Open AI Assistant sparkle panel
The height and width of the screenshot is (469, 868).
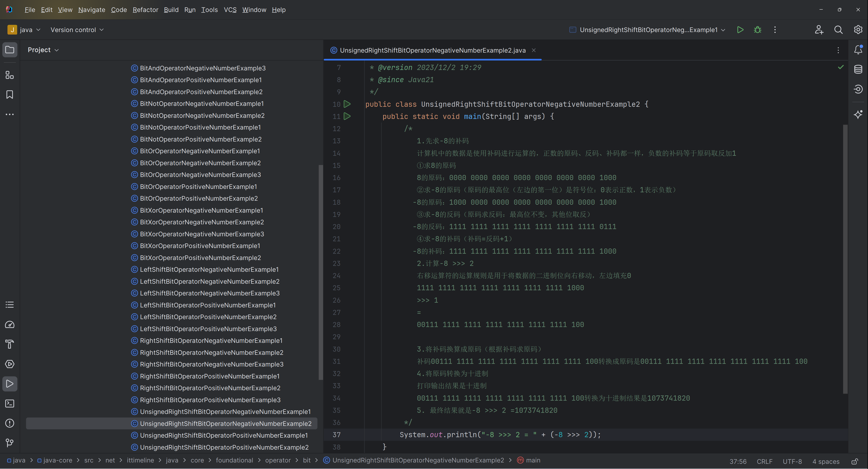pos(858,114)
